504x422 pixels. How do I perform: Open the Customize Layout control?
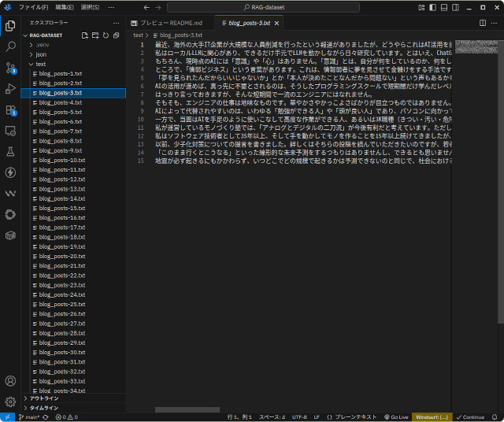click(421, 7)
